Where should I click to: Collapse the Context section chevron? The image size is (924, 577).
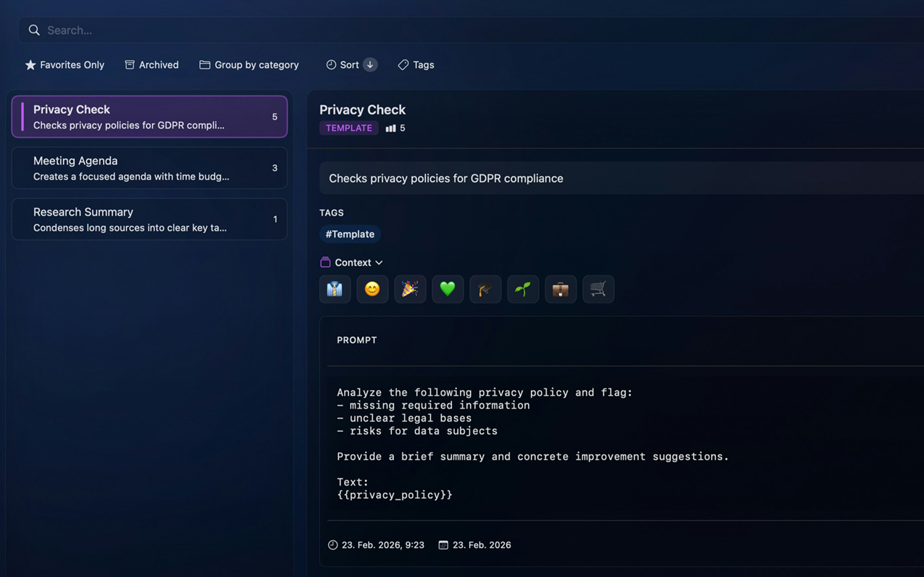(x=379, y=263)
